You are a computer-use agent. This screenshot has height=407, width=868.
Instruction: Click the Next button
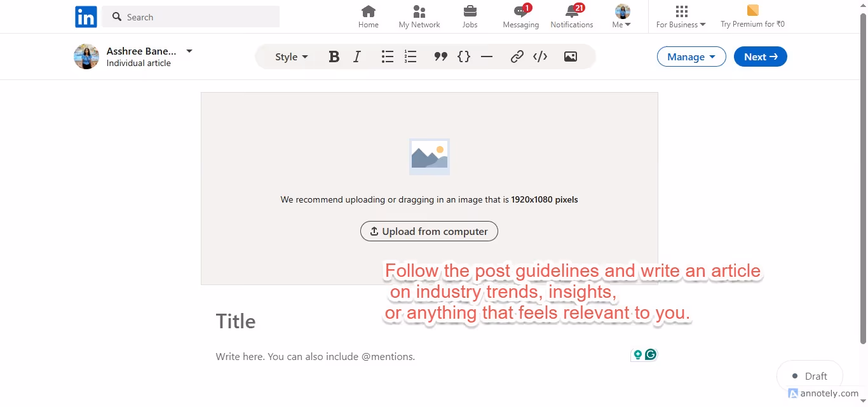761,57
